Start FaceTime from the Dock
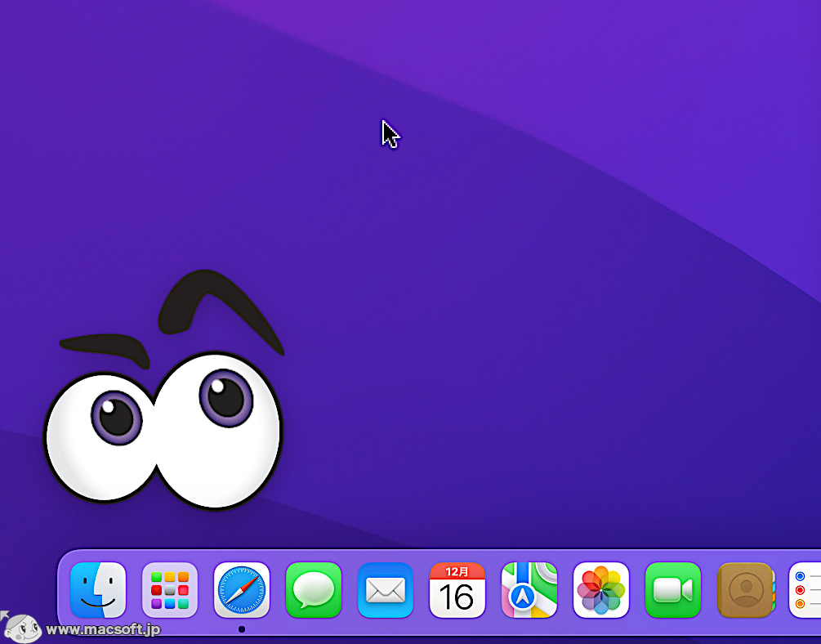The width and height of the screenshot is (821, 644). [x=673, y=590]
